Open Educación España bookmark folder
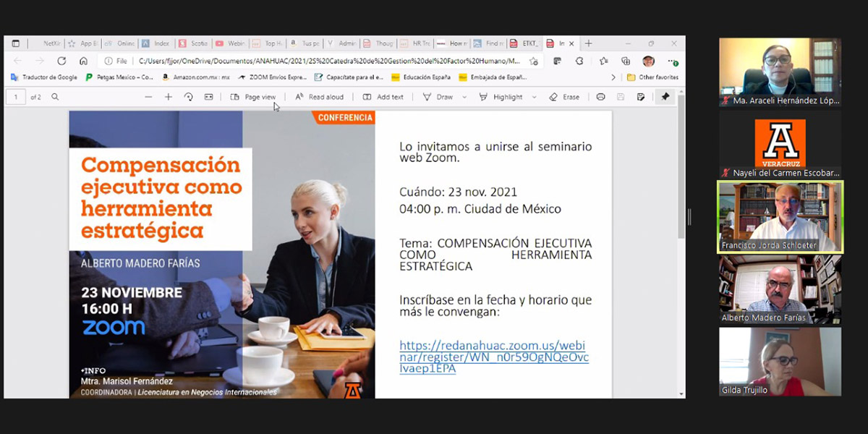Image resolution: width=868 pixels, height=434 pixels. (420, 77)
